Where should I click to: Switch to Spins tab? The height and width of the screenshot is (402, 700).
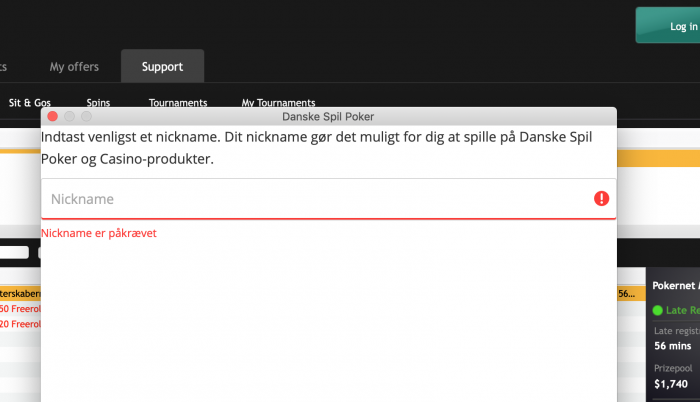pyautogui.click(x=98, y=103)
